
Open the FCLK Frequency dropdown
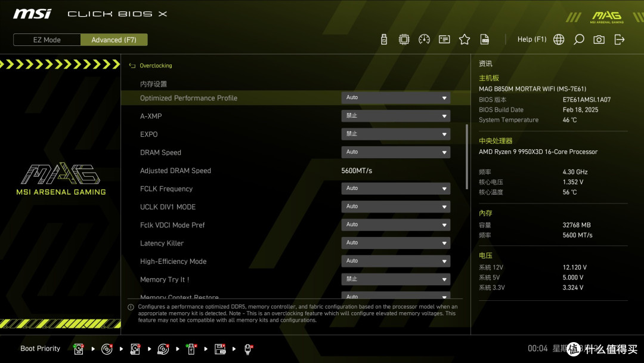[395, 188]
